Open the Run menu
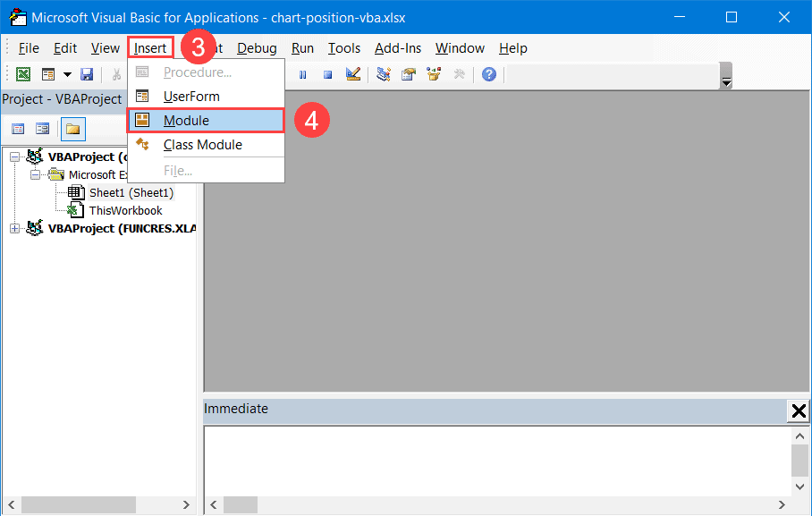This screenshot has width=812, height=516. tap(302, 48)
